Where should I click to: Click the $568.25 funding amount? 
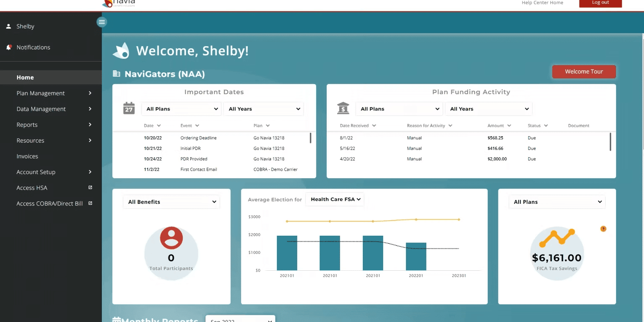point(495,138)
